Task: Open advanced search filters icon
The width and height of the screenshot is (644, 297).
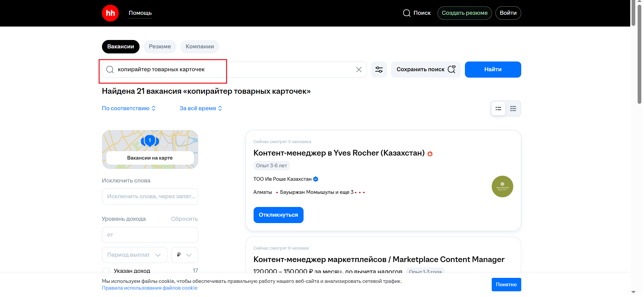Action: click(x=379, y=70)
